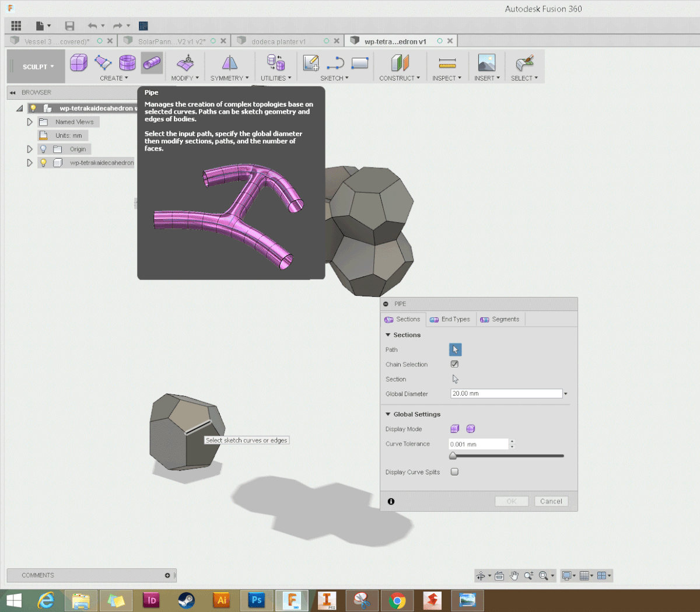The height and width of the screenshot is (612, 700).
Task: Click the Orbit navigation icon
Action: pos(481,576)
